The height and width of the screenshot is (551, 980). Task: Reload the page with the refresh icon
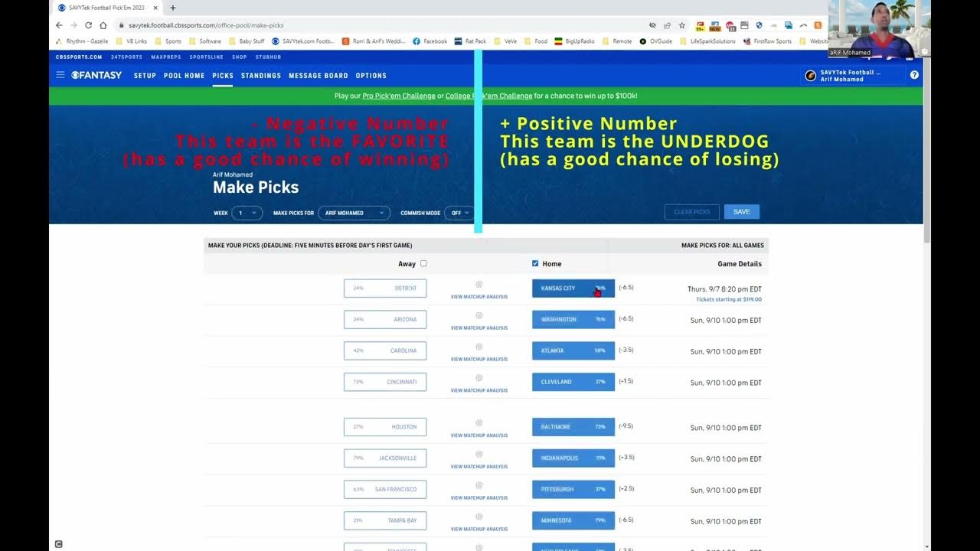click(x=88, y=25)
